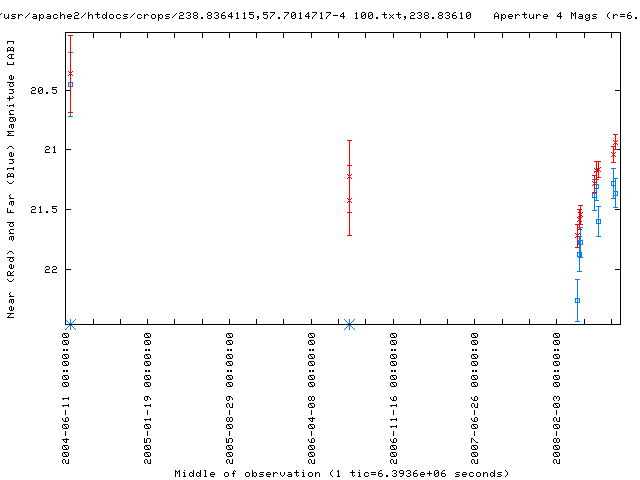This screenshot has height=480, width=640.
Task: Click the x-axis date label 2008-02-03 00:00:00
Action: (x=557, y=398)
